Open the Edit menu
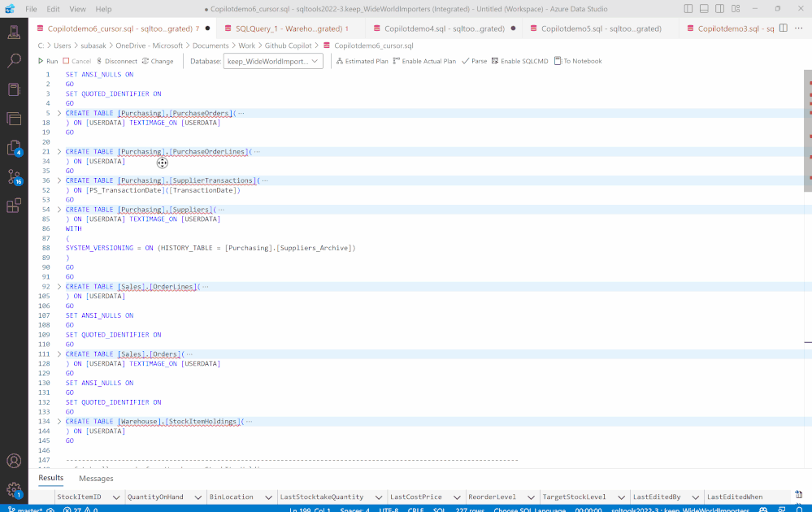This screenshot has height=512, width=812. coord(53,9)
